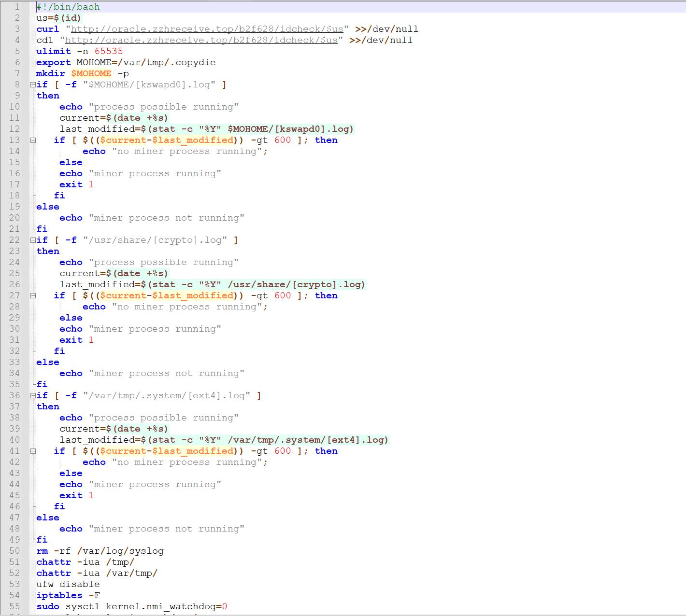Click the "/var/tmp/.system/[ext4].log" string on line 36

coord(166,395)
